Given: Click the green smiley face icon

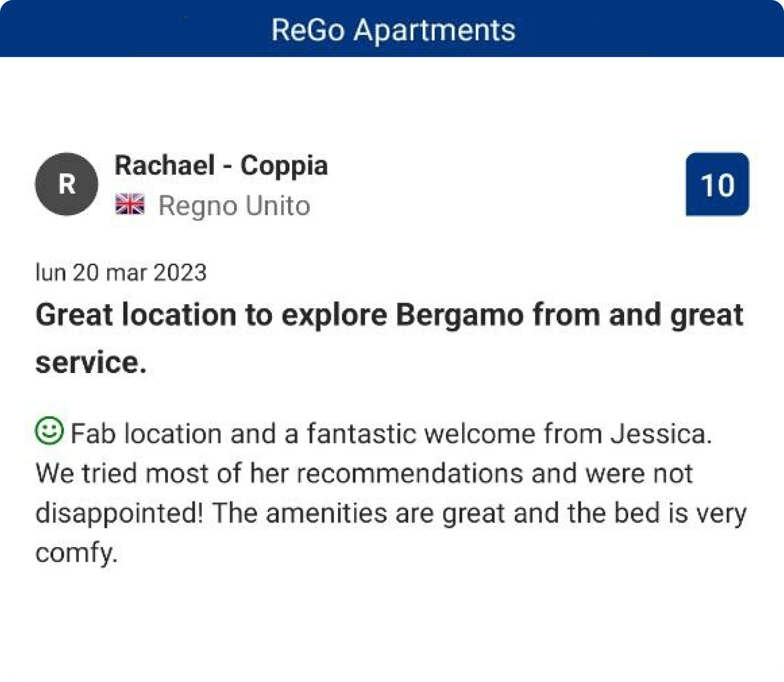Looking at the screenshot, I should [50, 432].
